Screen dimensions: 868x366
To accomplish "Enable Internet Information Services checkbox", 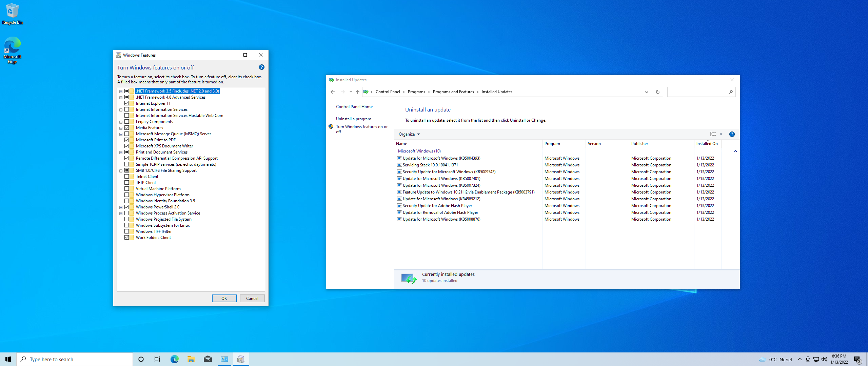I will [126, 109].
